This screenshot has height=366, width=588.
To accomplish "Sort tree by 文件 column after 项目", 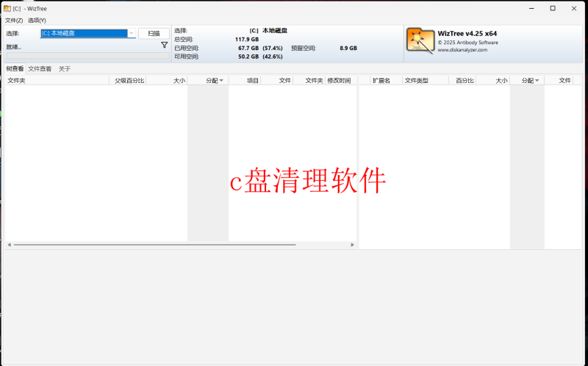I will tap(277, 81).
